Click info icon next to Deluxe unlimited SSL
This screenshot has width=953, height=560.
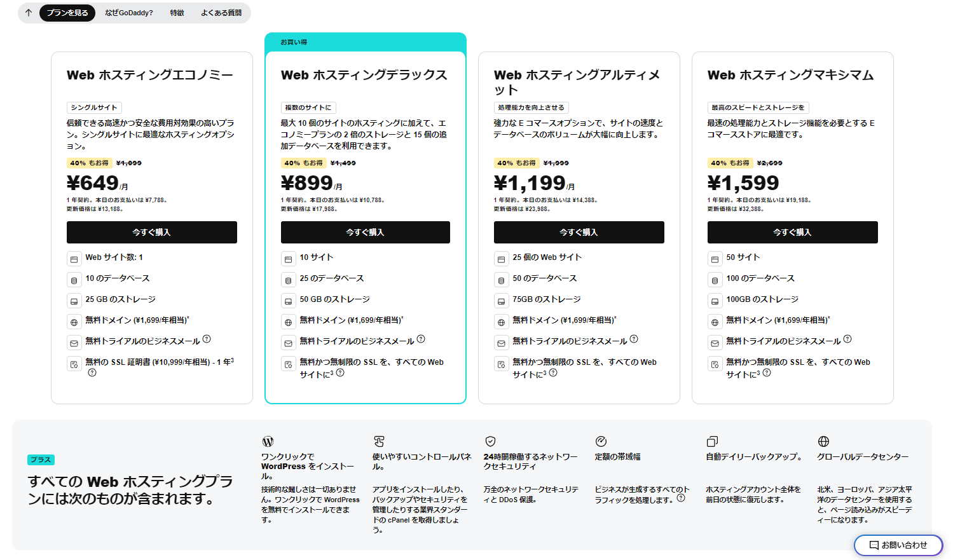tap(340, 373)
